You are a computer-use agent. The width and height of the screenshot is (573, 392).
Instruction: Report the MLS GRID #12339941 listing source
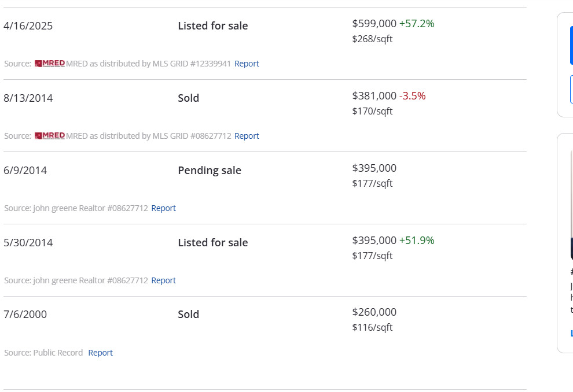pos(247,64)
